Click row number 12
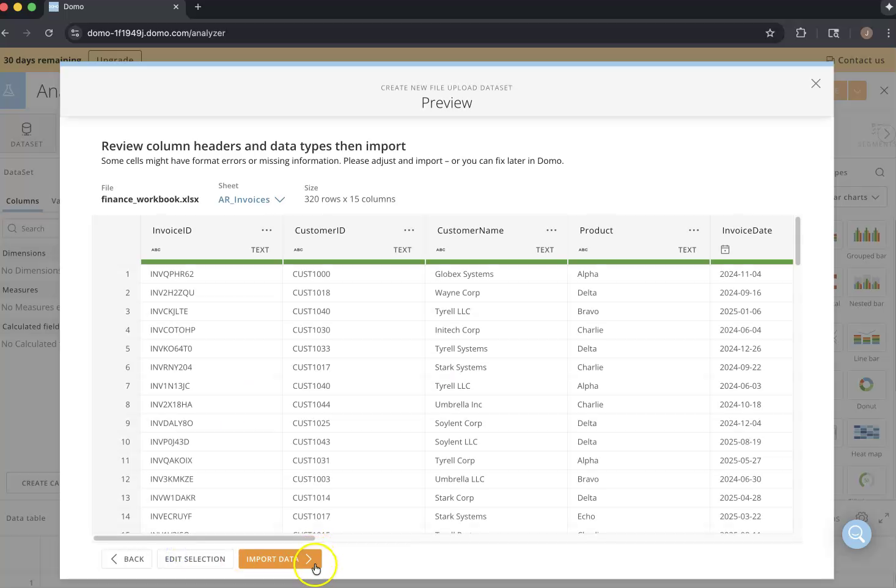The height and width of the screenshot is (588, 896). point(125,479)
